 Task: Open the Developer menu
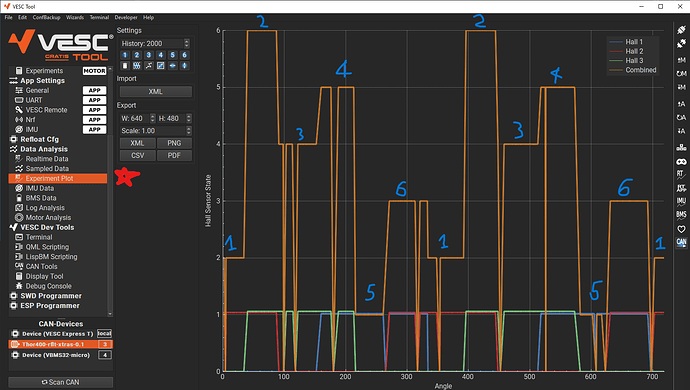126,18
